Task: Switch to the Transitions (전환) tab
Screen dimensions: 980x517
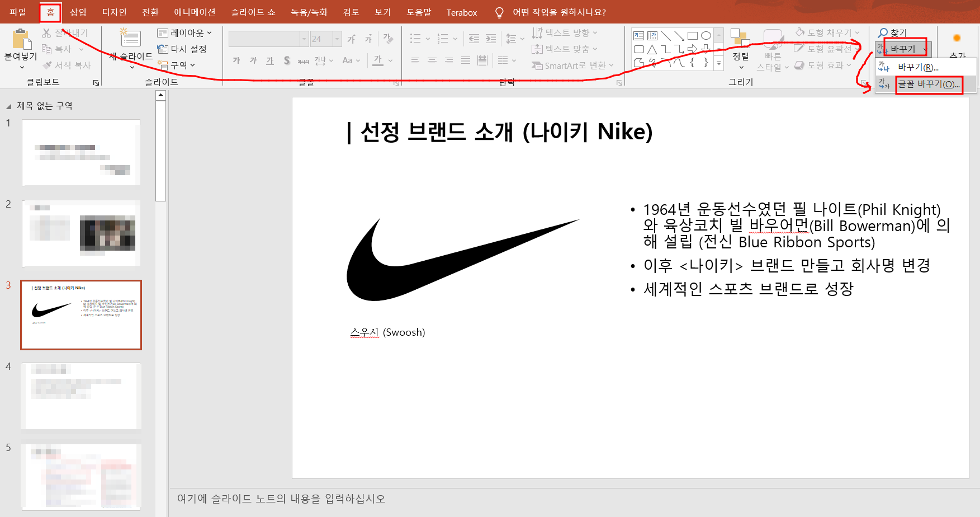Action: coord(150,12)
